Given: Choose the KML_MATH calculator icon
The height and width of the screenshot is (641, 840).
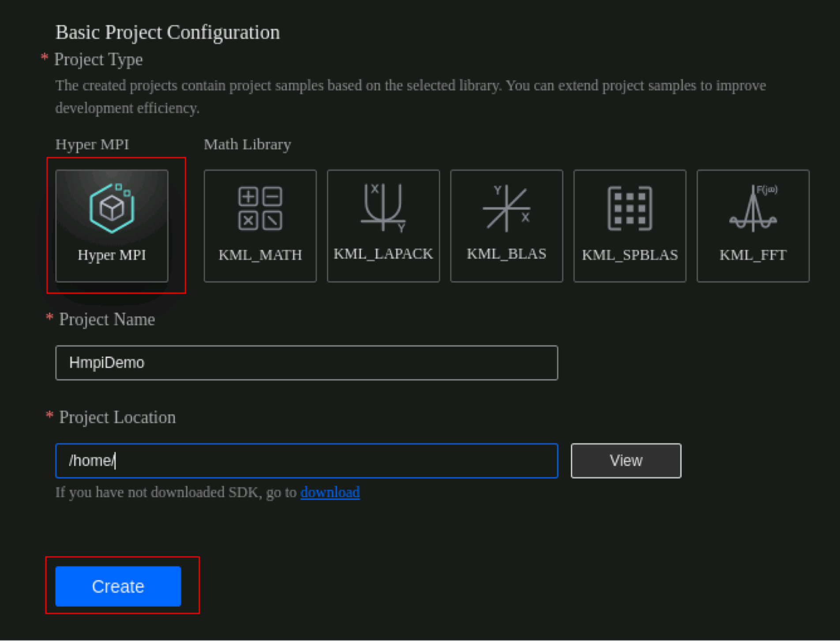Looking at the screenshot, I should coord(260,208).
